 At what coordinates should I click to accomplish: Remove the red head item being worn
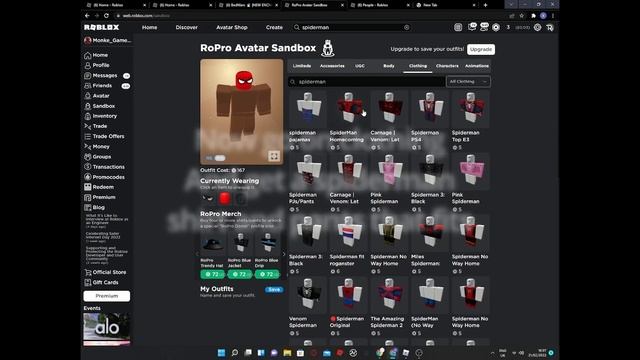click(224, 199)
